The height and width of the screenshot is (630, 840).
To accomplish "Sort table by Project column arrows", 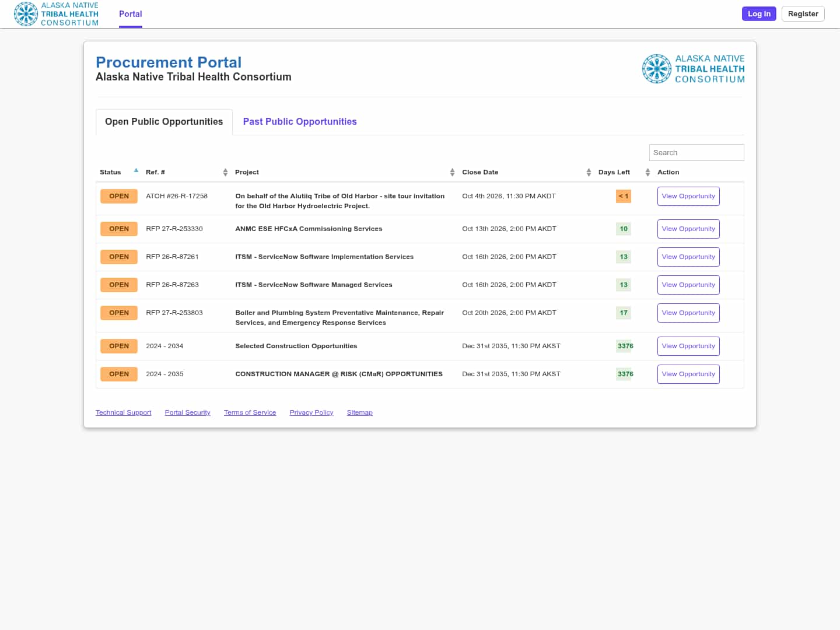I will pos(452,172).
